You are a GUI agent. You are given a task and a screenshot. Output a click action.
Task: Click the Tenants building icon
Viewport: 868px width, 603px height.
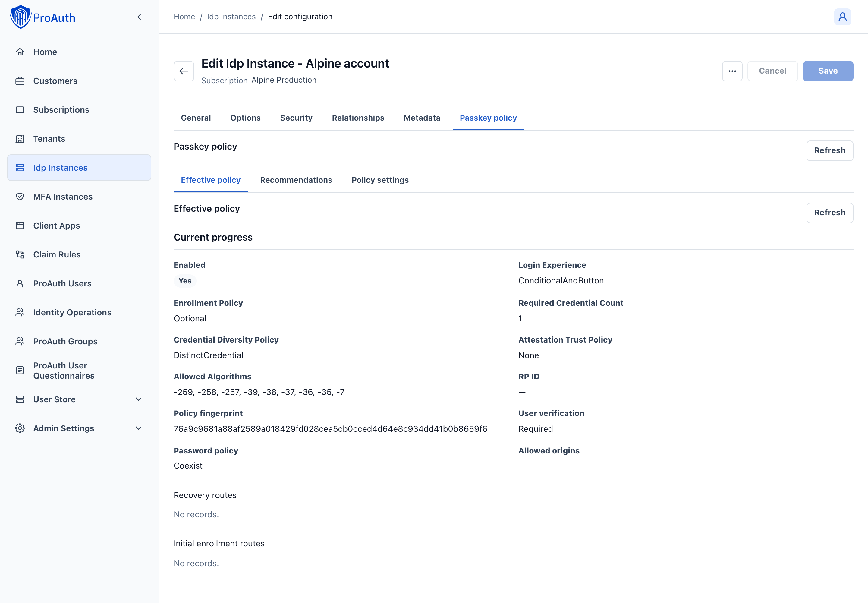[x=20, y=139]
